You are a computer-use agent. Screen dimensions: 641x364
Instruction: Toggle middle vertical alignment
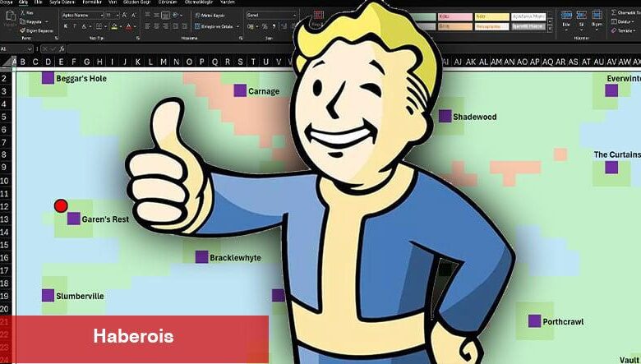[157, 15]
